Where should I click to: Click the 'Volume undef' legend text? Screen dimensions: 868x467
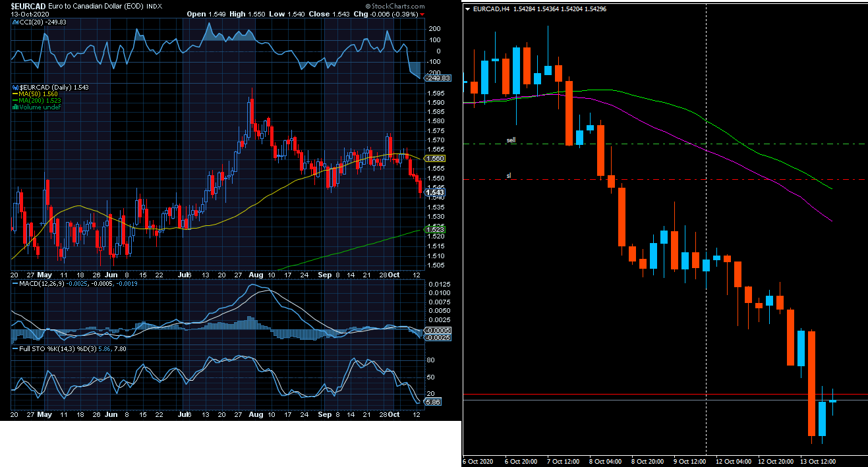[40, 107]
